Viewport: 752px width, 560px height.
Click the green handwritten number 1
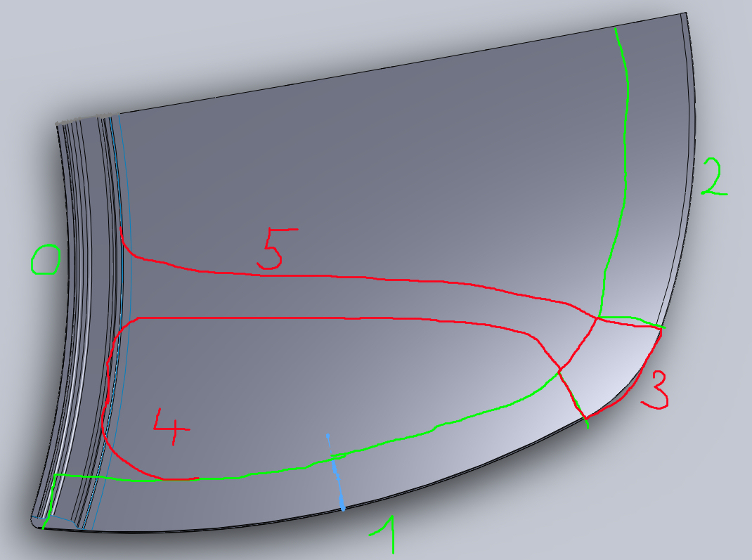[384, 534]
